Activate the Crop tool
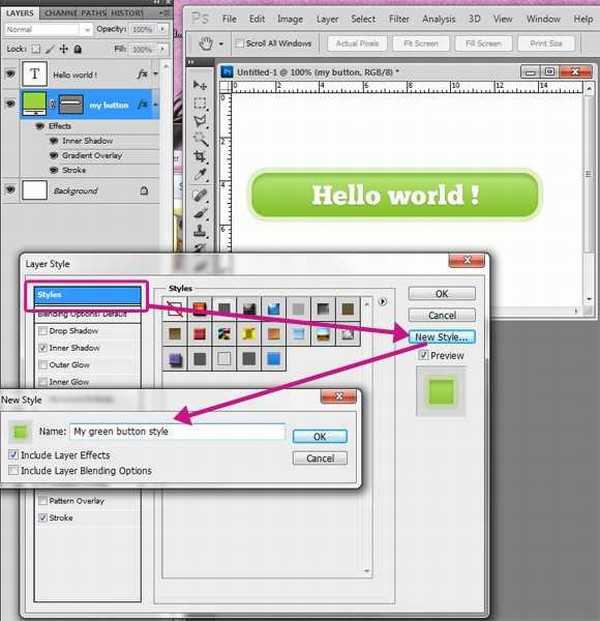The height and width of the screenshot is (621, 600). pos(201,157)
